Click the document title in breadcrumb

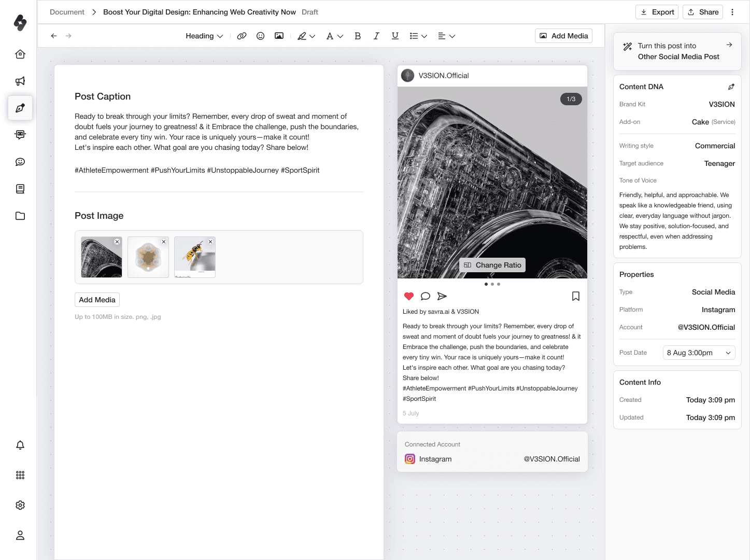tap(200, 12)
